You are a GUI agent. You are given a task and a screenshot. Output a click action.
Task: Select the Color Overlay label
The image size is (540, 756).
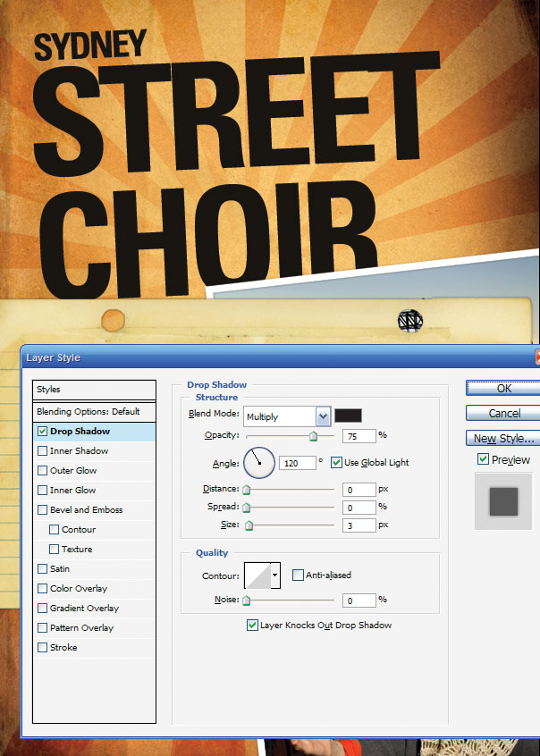click(79, 589)
